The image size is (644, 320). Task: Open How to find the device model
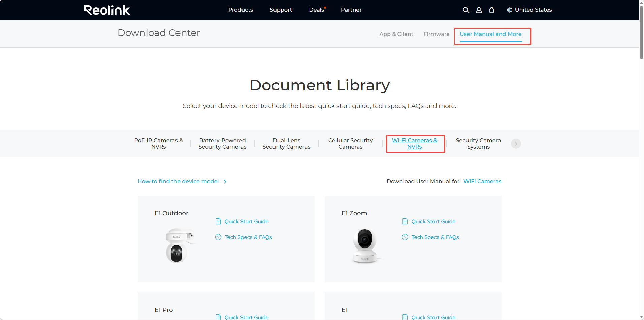click(x=178, y=181)
